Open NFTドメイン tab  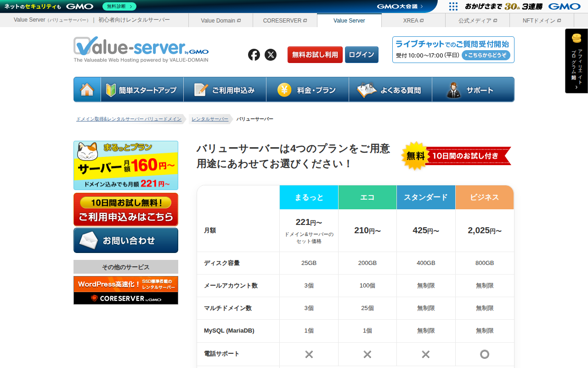[x=542, y=20]
